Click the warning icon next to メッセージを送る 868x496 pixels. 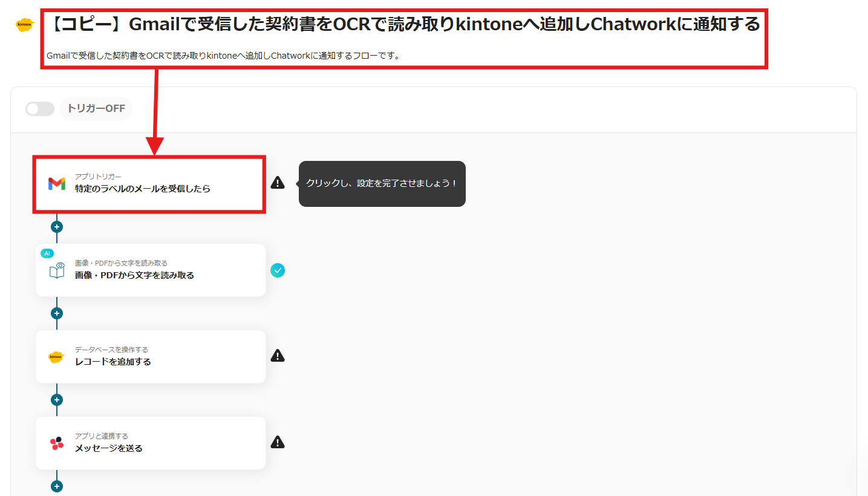click(278, 442)
